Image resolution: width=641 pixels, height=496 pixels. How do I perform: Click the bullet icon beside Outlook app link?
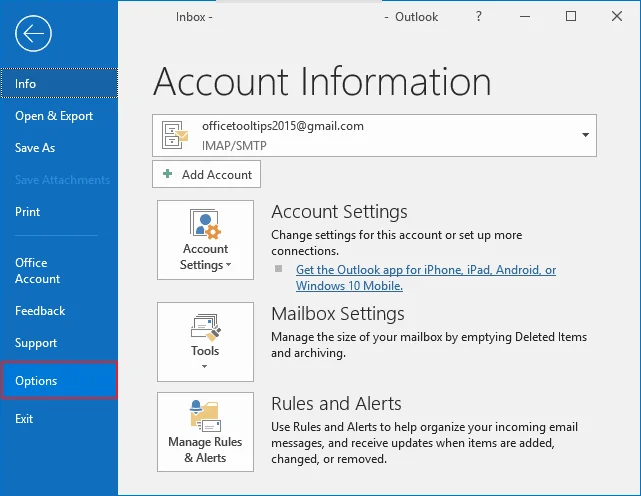coord(279,269)
